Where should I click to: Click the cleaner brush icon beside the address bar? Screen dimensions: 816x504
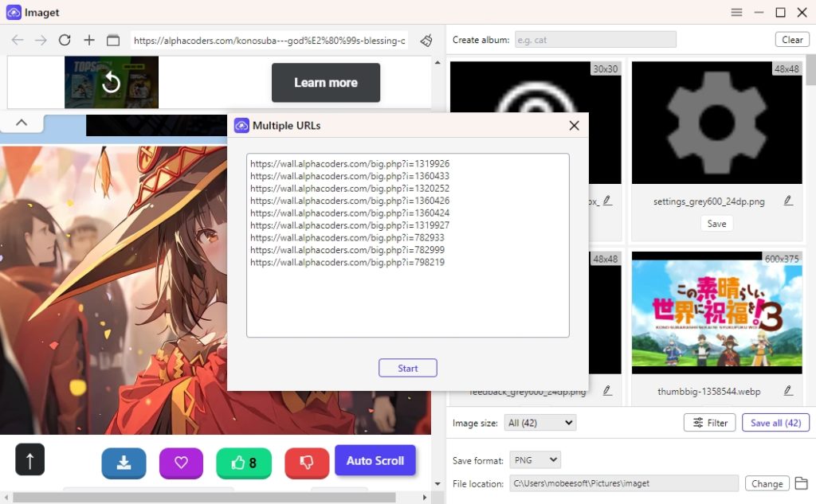(x=426, y=40)
